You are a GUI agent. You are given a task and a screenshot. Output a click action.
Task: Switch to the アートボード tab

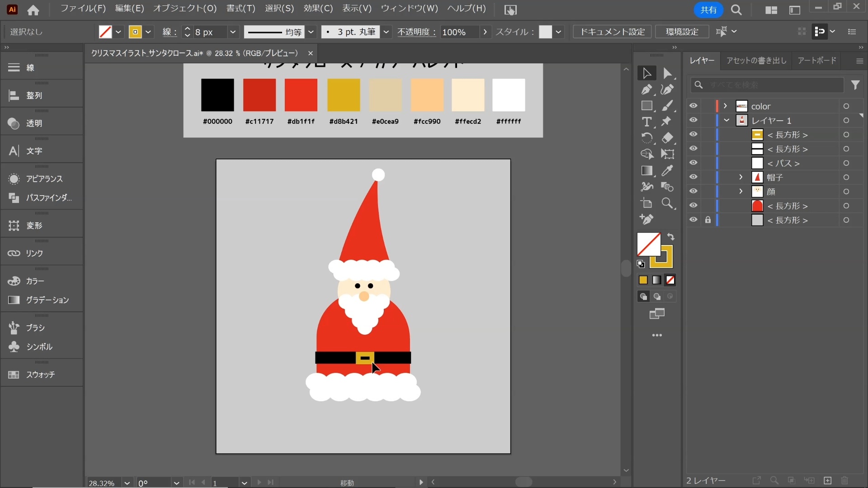coord(817,61)
